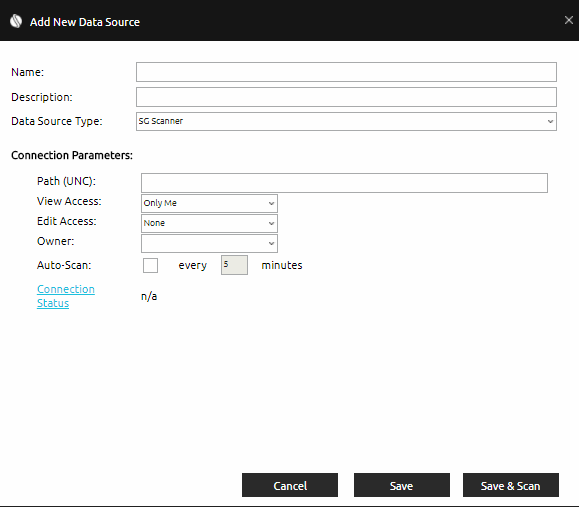Click the Auto-Scan label text

(64, 265)
